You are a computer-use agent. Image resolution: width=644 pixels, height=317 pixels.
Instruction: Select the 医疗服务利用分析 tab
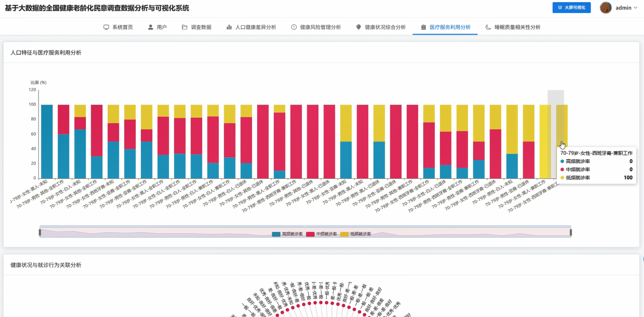point(445,27)
